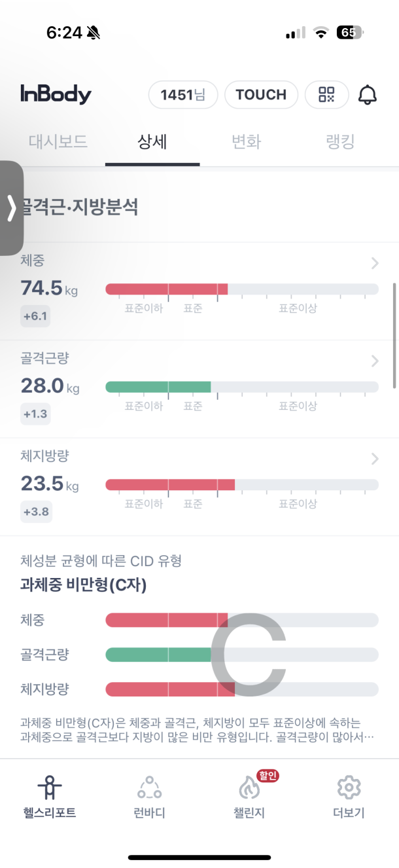
Task: Open the 런바디 icon in bottom bar
Action: pos(149,787)
